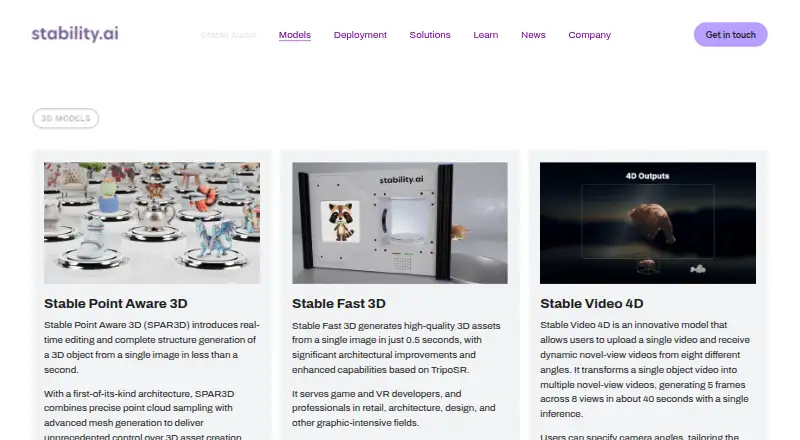
Task: Open the Deployment navigation menu
Action: (360, 35)
